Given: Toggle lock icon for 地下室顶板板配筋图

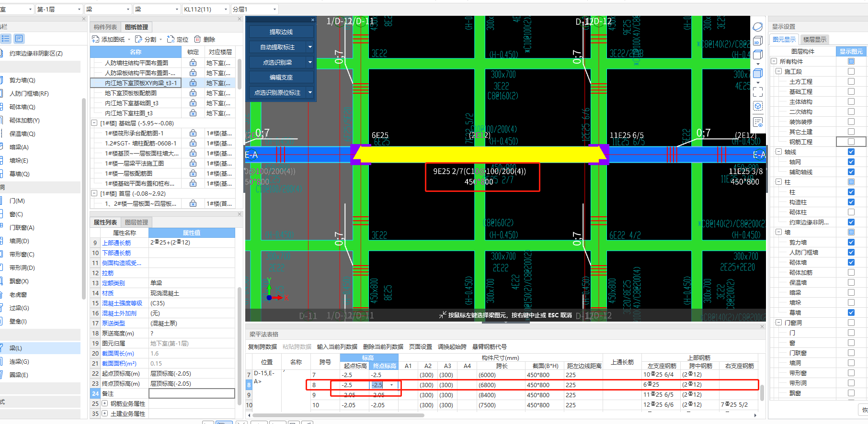Looking at the screenshot, I should (x=193, y=93).
